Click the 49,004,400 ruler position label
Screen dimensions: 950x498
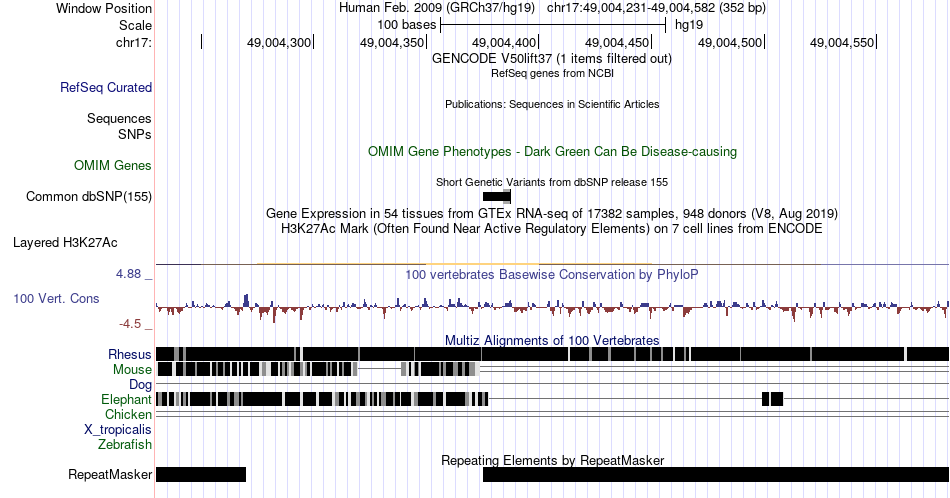coord(504,42)
